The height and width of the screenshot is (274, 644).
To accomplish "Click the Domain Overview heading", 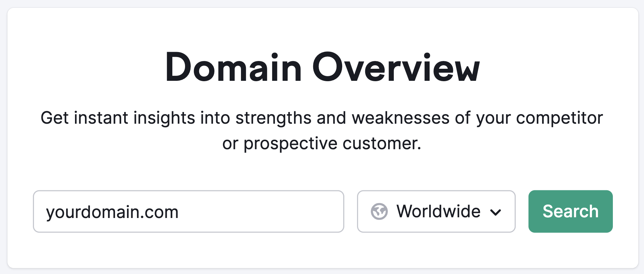I will (322, 67).
